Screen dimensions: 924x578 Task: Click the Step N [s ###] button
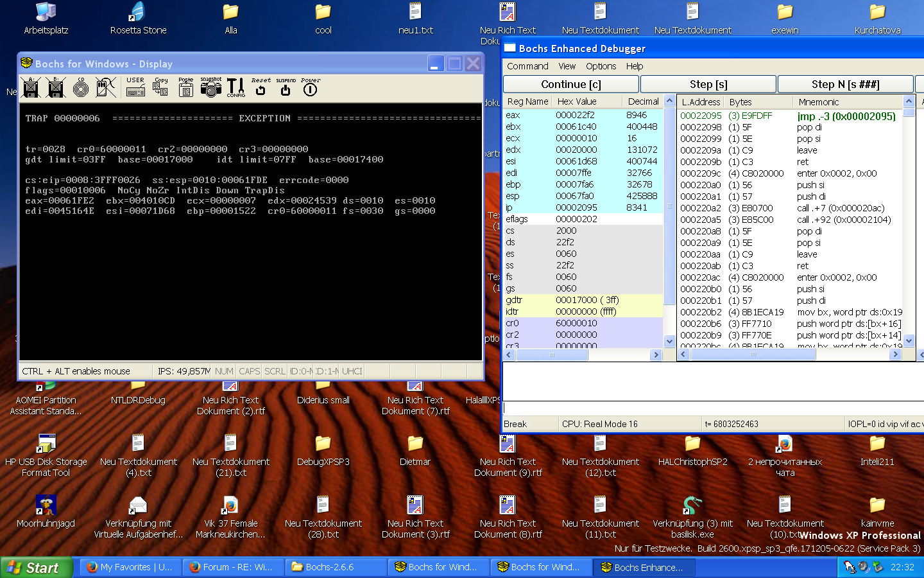pyautogui.click(x=845, y=84)
